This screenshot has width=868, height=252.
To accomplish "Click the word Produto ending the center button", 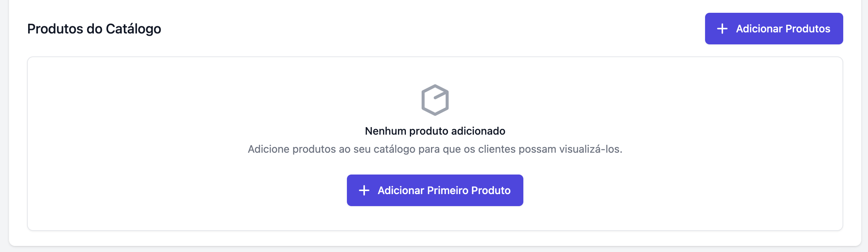I will (x=491, y=190).
